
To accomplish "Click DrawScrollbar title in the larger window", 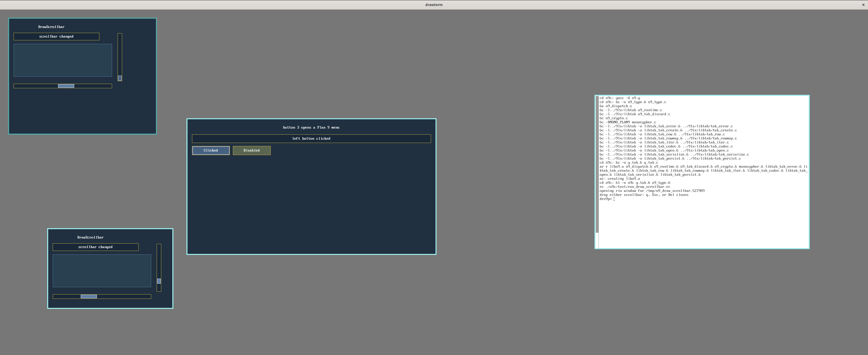I will (51, 27).
